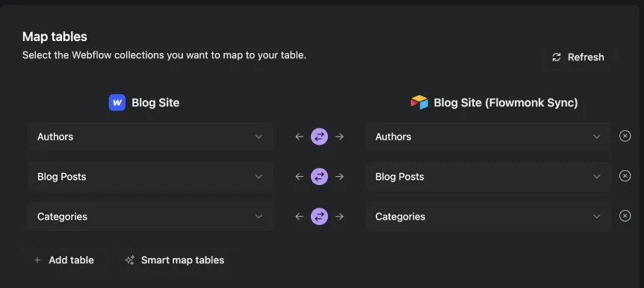644x288 pixels.
Task: Click the Blog Site (Flowmonk Sync) heading
Action: click(506, 102)
